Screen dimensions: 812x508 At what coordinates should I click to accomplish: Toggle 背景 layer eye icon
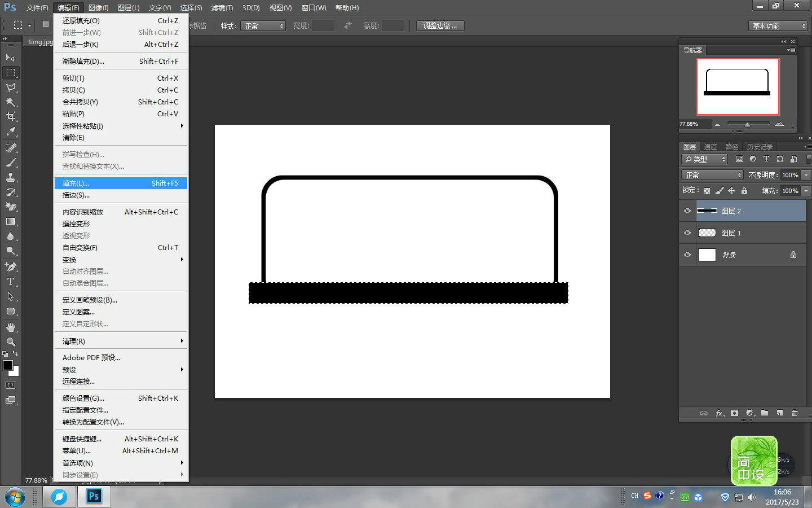[687, 255]
